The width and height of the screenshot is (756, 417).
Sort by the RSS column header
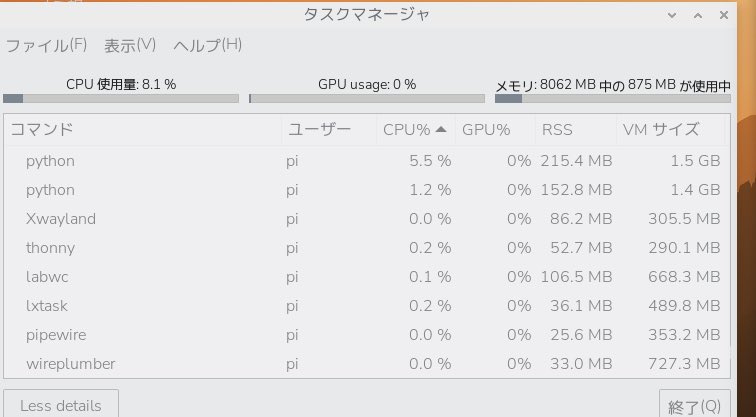point(576,130)
